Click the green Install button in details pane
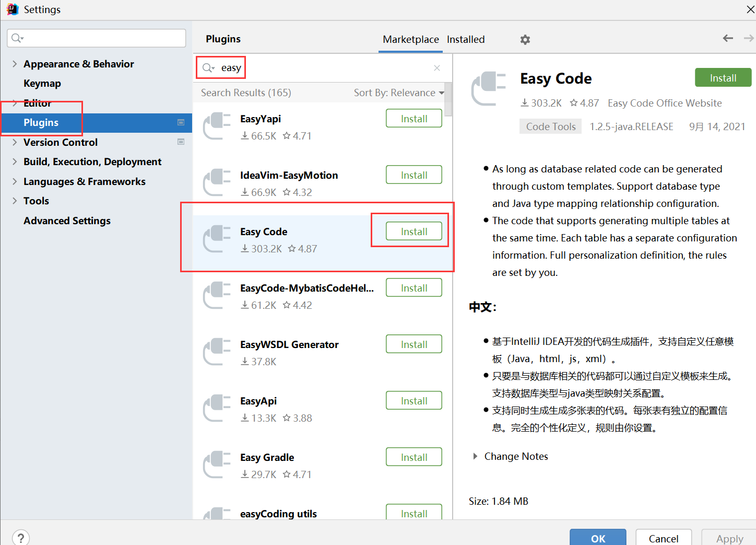 tap(723, 78)
